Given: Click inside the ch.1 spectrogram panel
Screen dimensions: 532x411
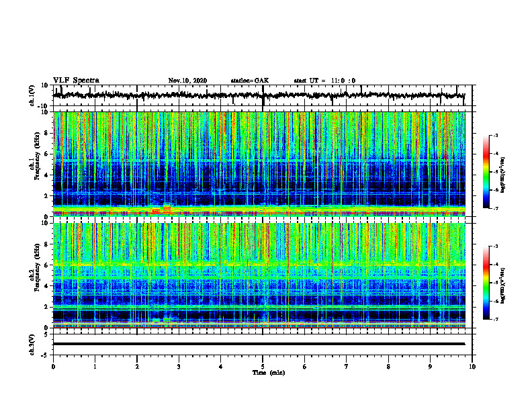Looking at the screenshot, I should coord(259,164).
